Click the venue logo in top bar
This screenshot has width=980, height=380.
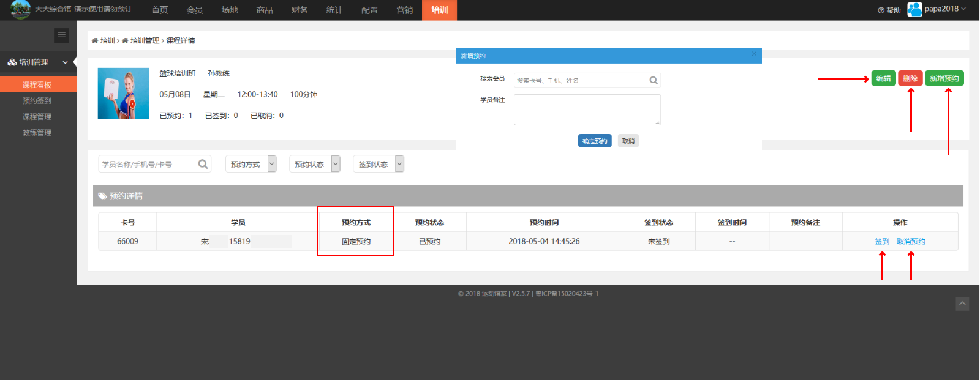pos(21,10)
